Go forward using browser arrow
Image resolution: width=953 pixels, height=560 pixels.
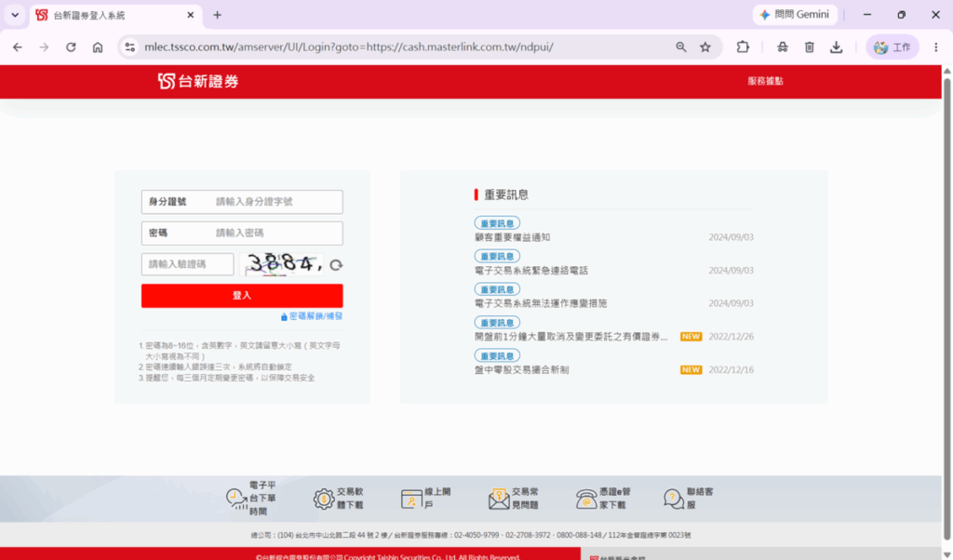click(x=44, y=47)
